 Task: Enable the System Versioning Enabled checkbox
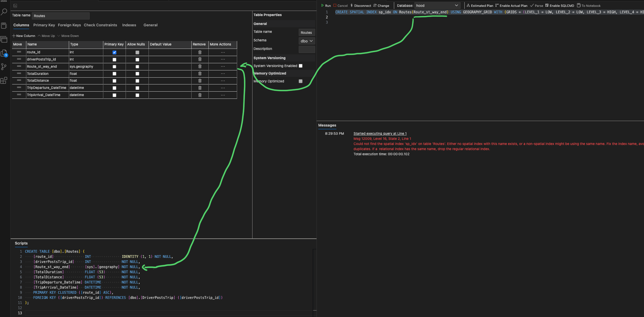(300, 66)
